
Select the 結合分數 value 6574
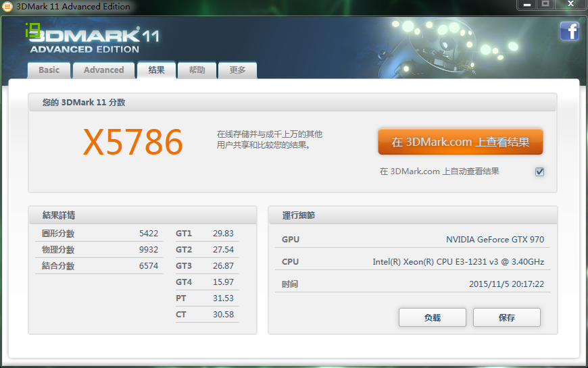(x=149, y=265)
